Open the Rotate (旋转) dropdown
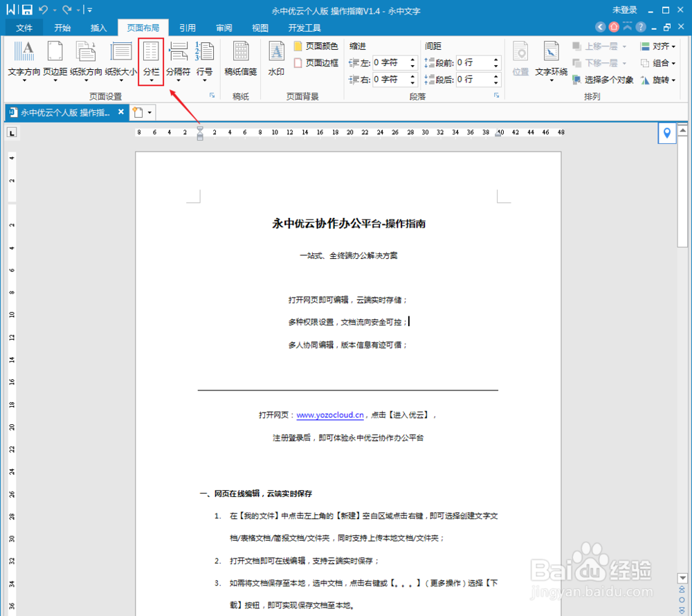Image resolution: width=692 pixels, height=616 pixels. click(x=658, y=80)
